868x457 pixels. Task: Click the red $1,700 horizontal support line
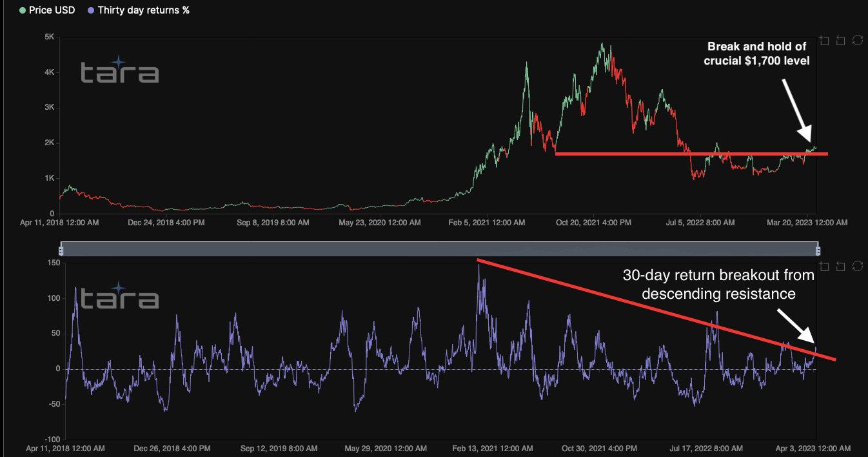[x=691, y=154]
